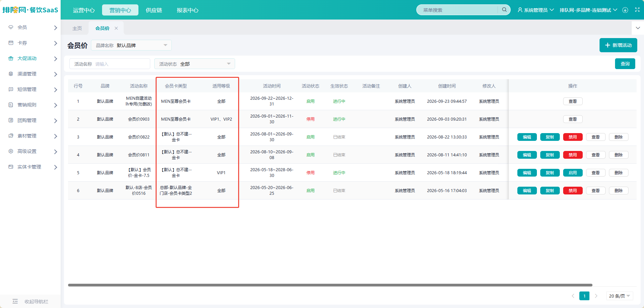The image size is (644, 308).
Task: Click the 营销规则 document icon
Action: [x=11, y=105]
